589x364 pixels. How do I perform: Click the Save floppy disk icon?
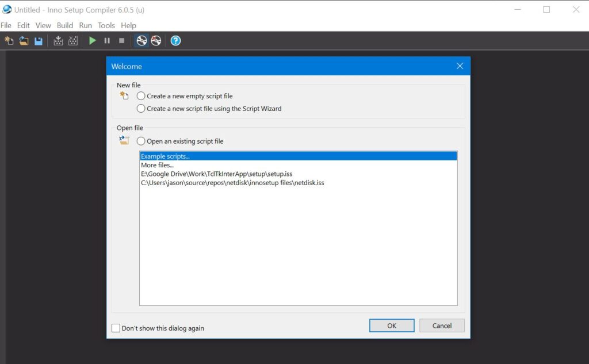pos(39,41)
